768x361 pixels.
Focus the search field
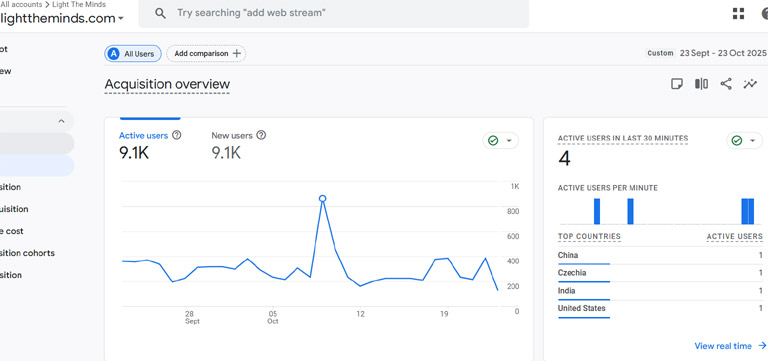(334, 13)
